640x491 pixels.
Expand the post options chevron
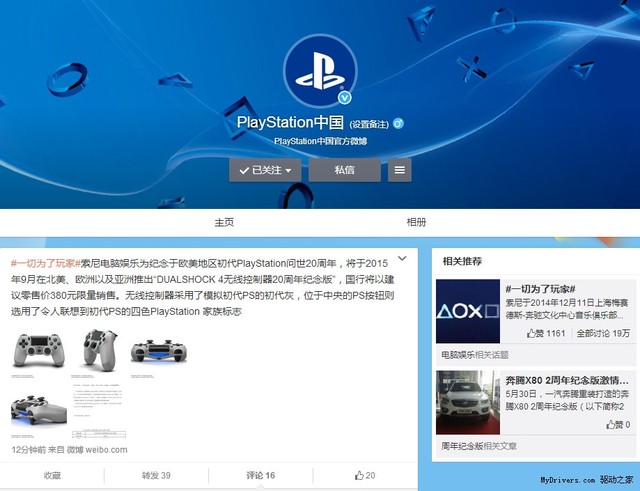coord(402,258)
